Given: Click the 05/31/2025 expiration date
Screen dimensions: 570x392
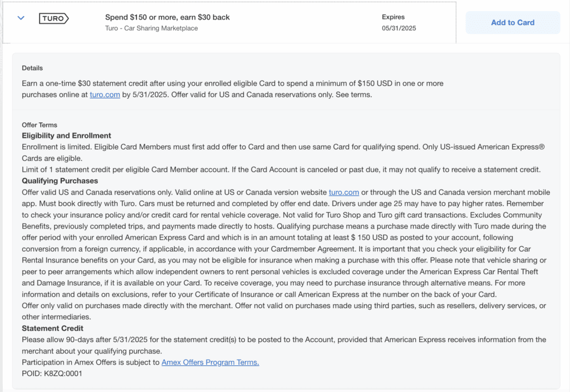Looking at the screenshot, I should coord(399,28).
